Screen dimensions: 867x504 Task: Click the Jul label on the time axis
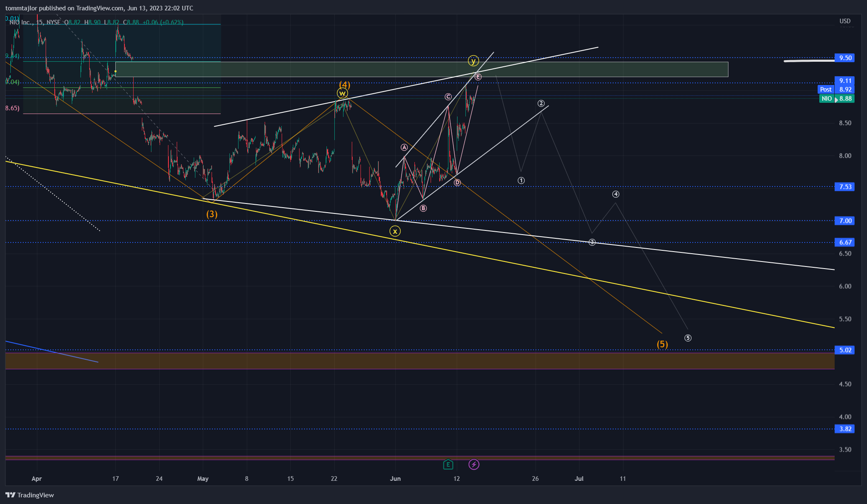click(x=579, y=479)
